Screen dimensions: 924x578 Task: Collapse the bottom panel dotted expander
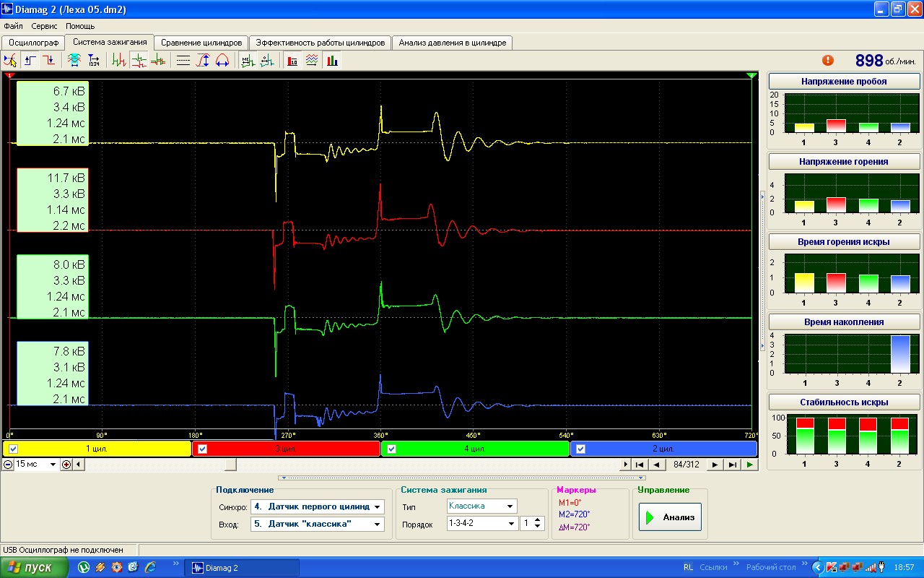point(462,478)
